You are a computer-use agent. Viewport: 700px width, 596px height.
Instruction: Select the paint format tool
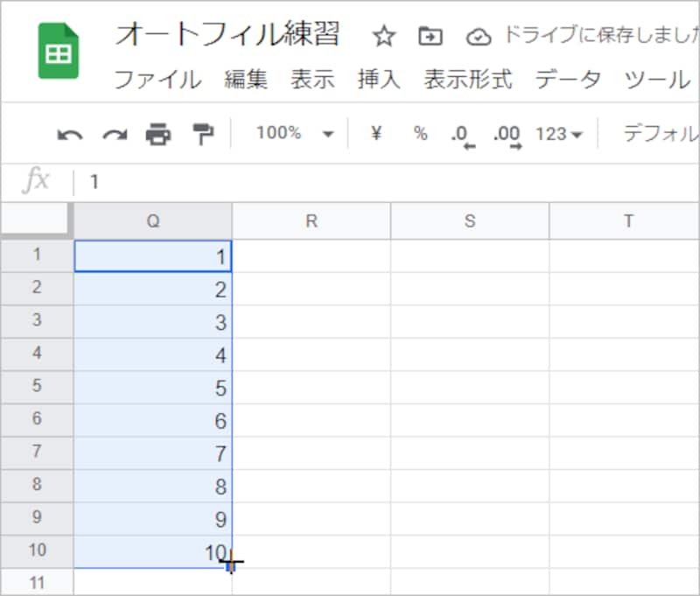point(199,131)
